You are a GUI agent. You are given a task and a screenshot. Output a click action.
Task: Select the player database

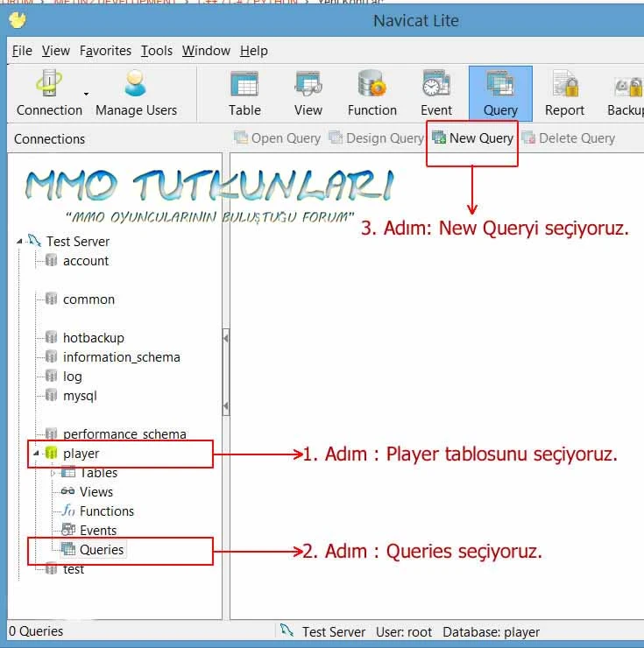point(81,454)
